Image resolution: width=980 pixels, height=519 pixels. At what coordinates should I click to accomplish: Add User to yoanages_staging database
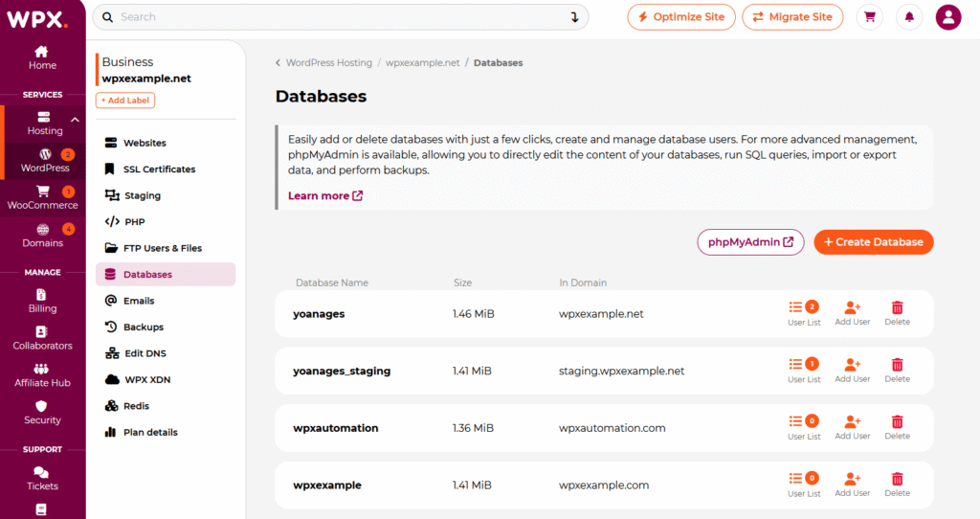pyautogui.click(x=853, y=371)
